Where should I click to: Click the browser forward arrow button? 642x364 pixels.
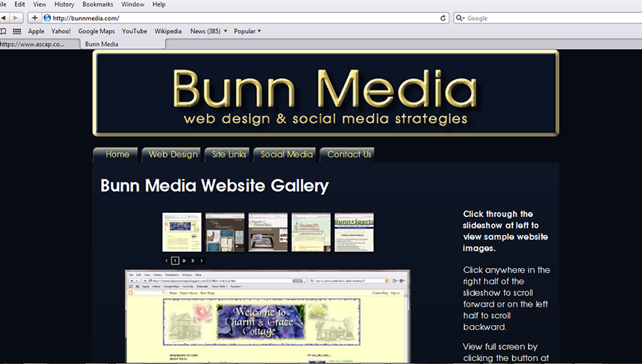point(16,18)
